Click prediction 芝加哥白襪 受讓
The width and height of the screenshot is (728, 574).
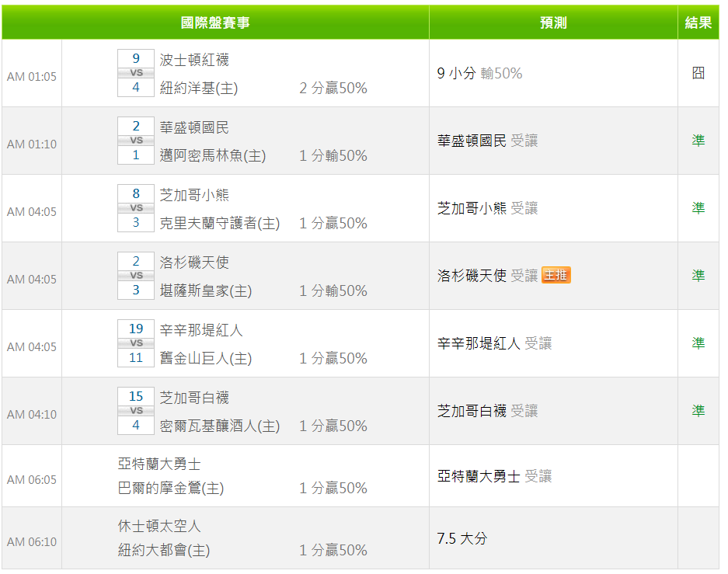(487, 411)
